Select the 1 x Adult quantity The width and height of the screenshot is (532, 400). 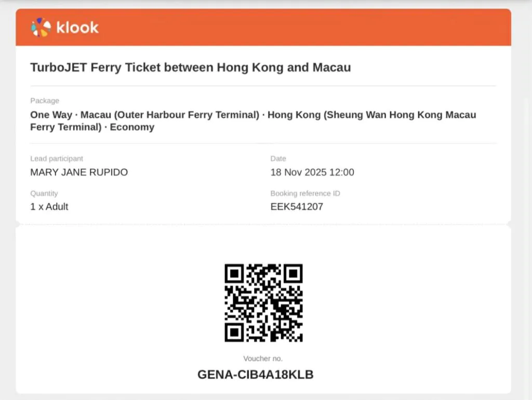click(49, 206)
